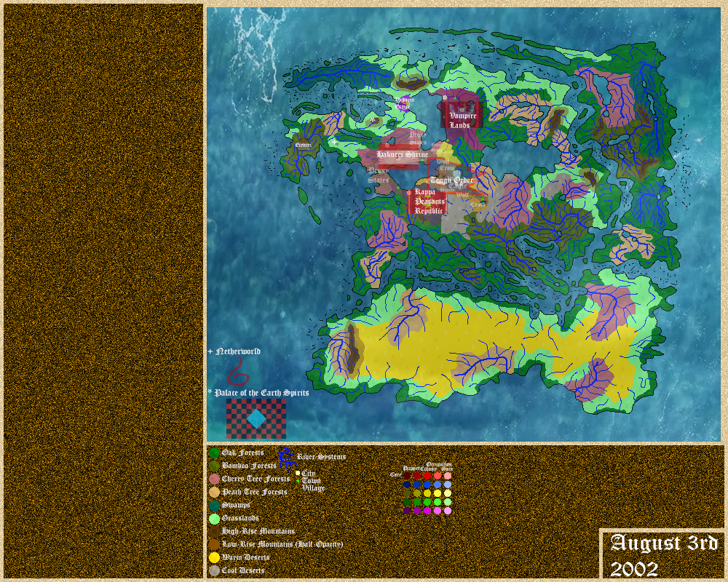The height and width of the screenshot is (582, 728).
Task: Click the Bamboo Forests legend text
Action: point(249,466)
